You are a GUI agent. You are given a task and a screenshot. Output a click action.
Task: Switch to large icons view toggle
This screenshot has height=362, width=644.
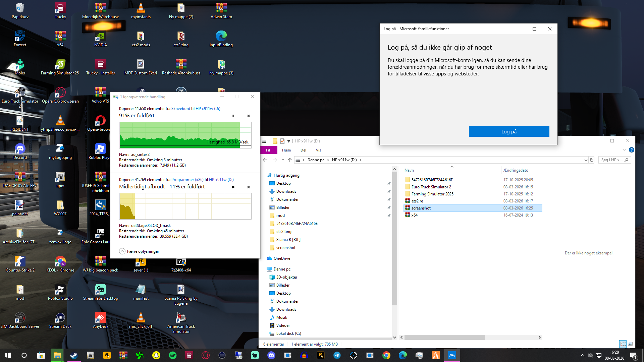click(630, 344)
